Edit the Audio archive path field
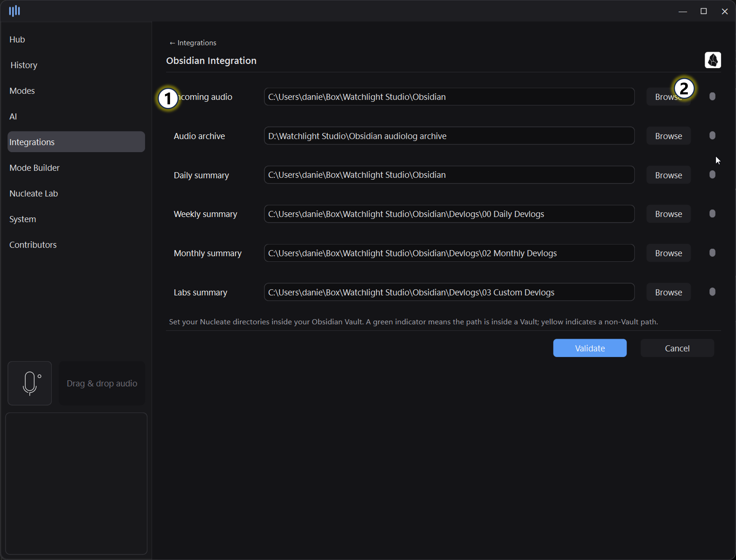This screenshot has width=736, height=560. pos(449,136)
